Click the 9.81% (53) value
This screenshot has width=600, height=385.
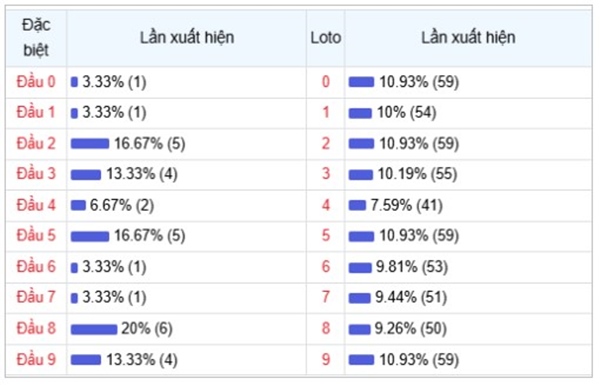pyautogui.click(x=412, y=267)
